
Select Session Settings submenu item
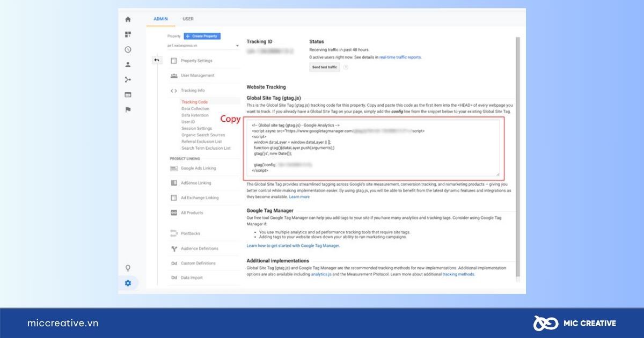coord(196,129)
